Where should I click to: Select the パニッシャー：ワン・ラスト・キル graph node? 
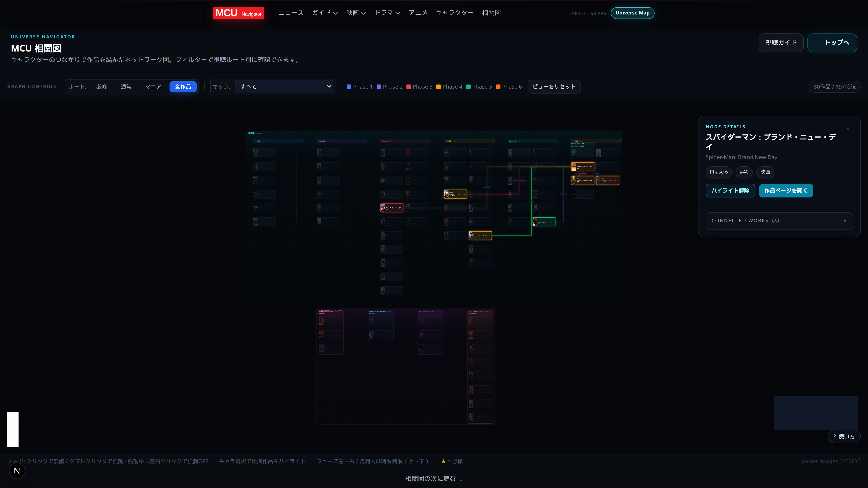(608, 181)
